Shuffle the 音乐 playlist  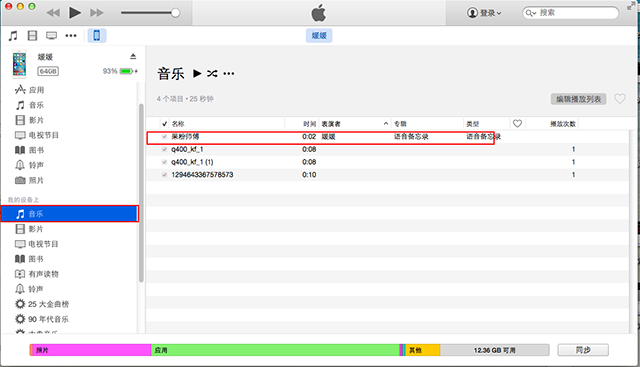(x=212, y=73)
